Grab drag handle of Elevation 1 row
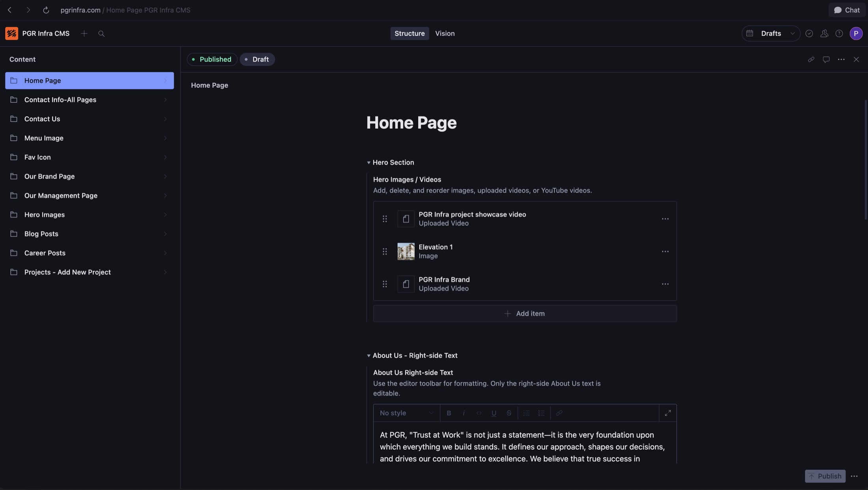The image size is (868, 490). pyautogui.click(x=385, y=252)
